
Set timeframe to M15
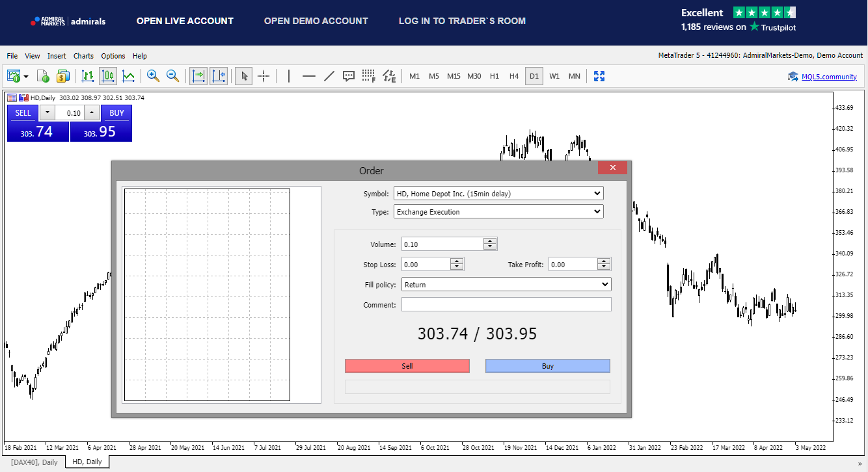(x=454, y=76)
